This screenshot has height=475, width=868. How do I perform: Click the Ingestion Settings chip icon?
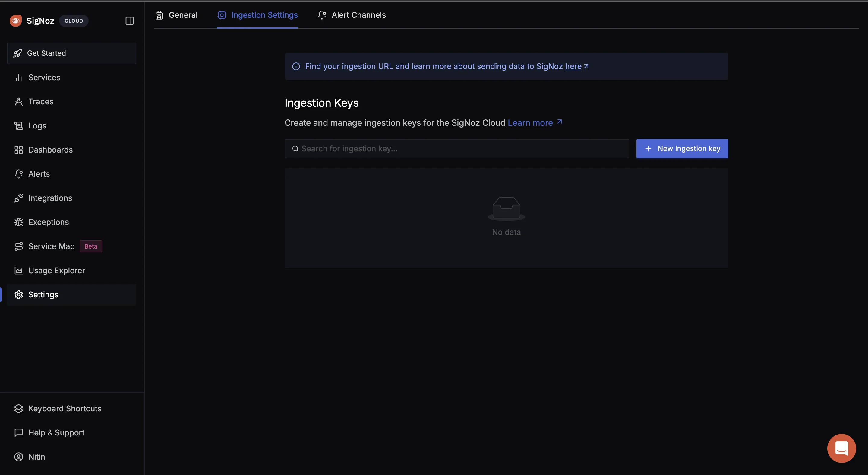[x=222, y=15]
